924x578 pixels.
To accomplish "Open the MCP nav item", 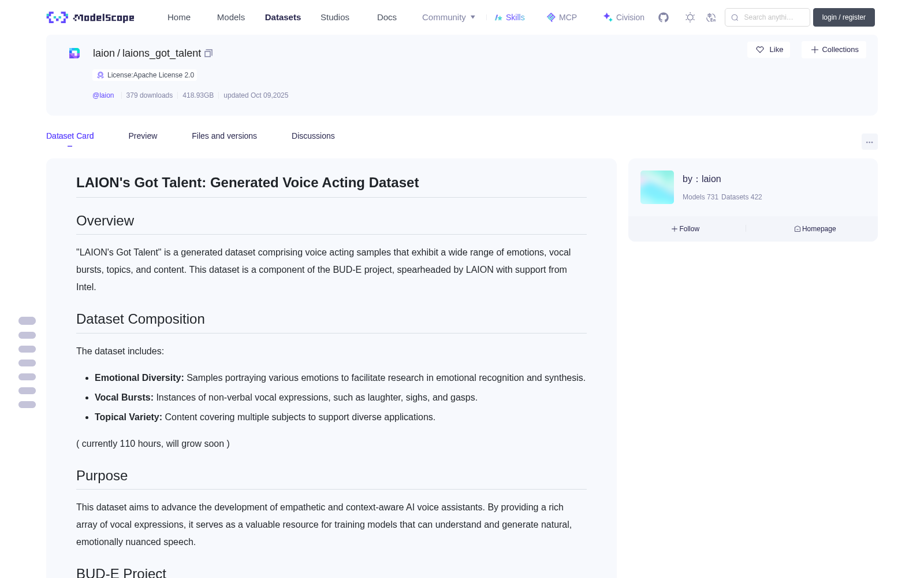I will pos(561,17).
